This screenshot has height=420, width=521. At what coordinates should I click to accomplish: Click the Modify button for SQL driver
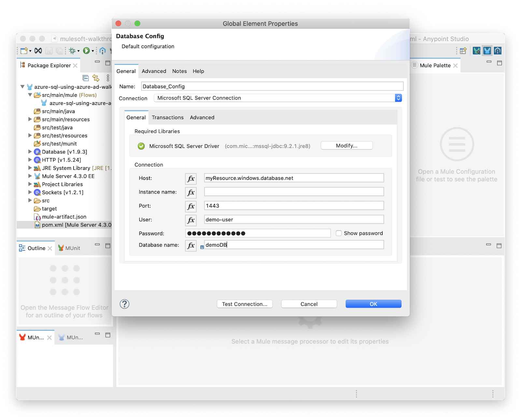(346, 146)
